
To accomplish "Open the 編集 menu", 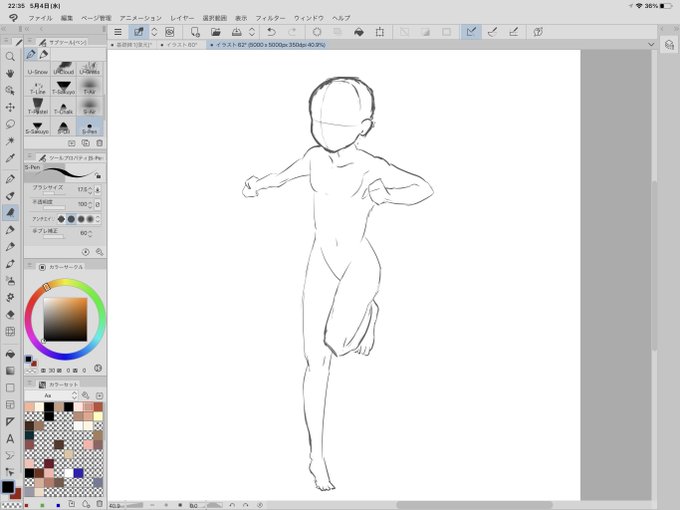I will pos(67,18).
